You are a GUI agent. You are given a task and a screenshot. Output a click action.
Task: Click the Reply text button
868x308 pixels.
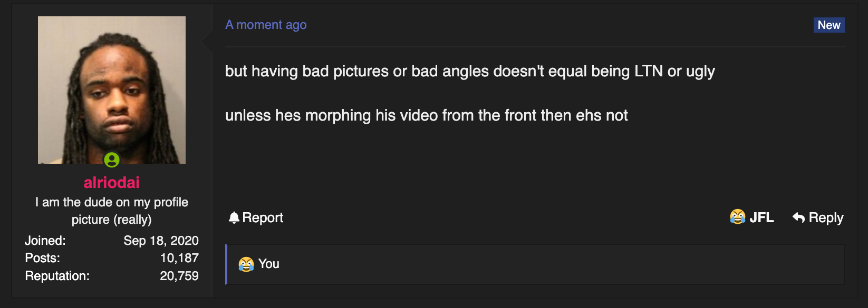tap(826, 218)
